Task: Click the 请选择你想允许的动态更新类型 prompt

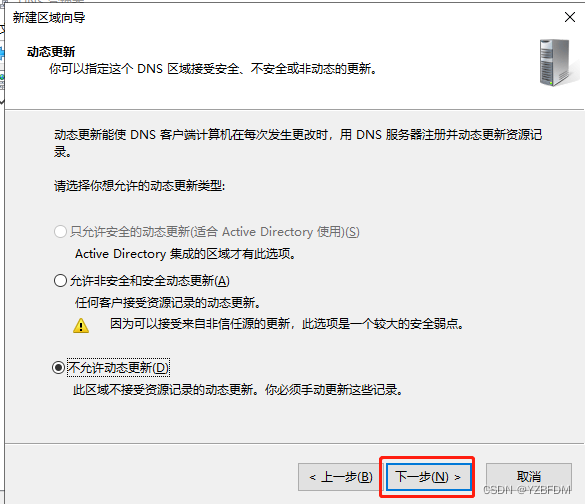Action: [x=140, y=186]
